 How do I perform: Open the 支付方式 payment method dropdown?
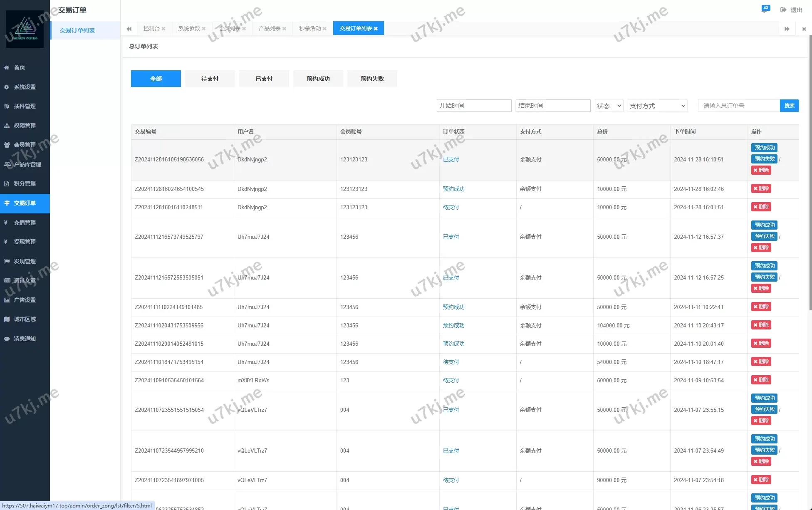pyautogui.click(x=657, y=106)
